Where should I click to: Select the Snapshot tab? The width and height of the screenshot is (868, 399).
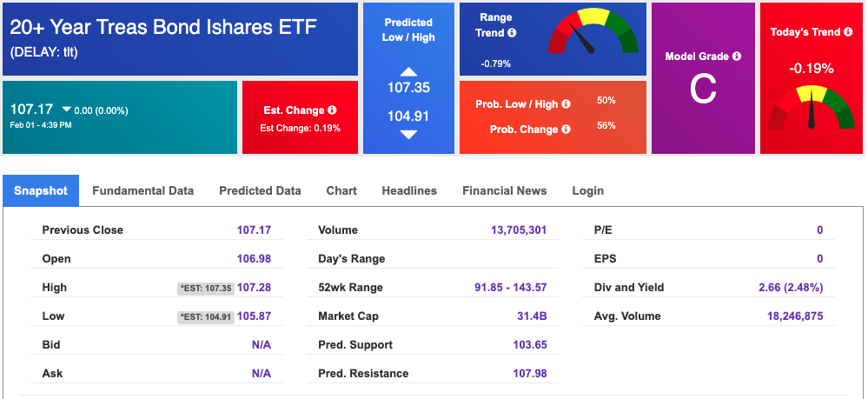tap(41, 190)
